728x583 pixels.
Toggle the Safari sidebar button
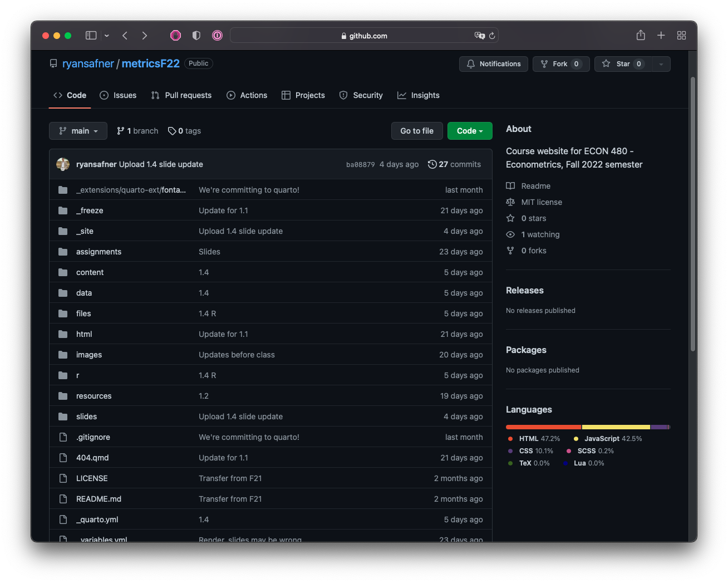click(x=91, y=36)
